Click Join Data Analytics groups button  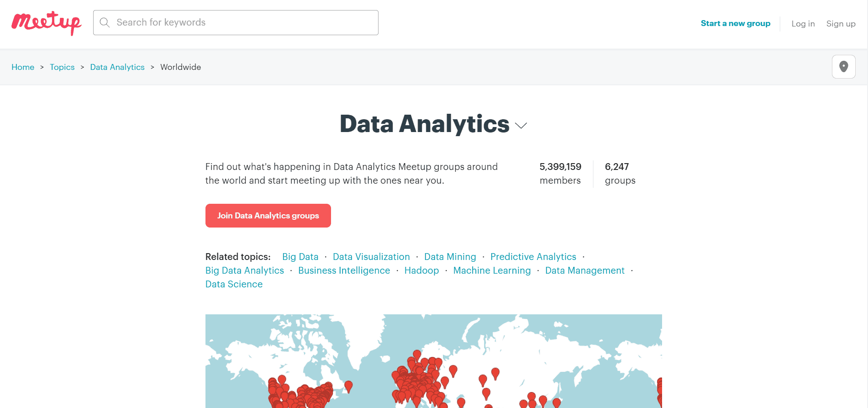tap(268, 216)
